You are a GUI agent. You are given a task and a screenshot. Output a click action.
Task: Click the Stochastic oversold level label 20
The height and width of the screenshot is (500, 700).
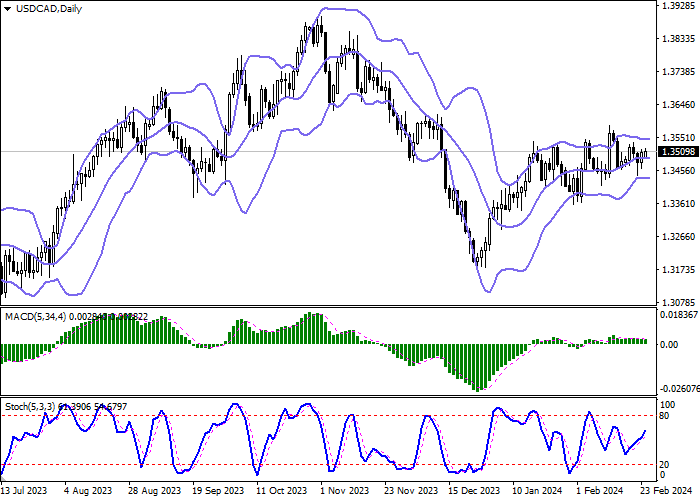coord(664,465)
